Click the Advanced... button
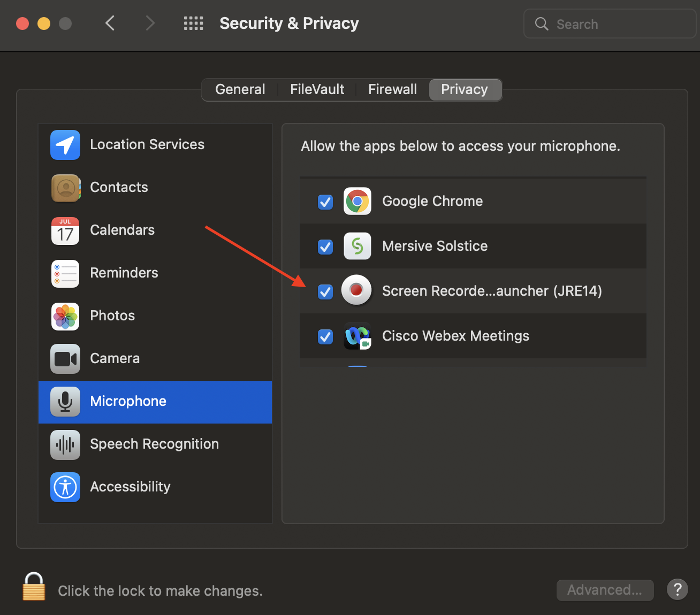The height and width of the screenshot is (615, 700). pyautogui.click(x=605, y=590)
